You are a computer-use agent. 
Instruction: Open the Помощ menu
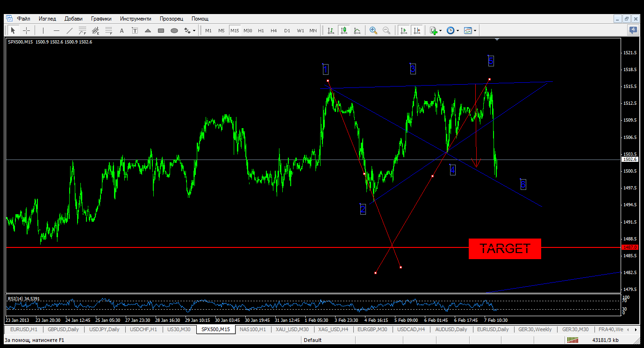[200, 19]
